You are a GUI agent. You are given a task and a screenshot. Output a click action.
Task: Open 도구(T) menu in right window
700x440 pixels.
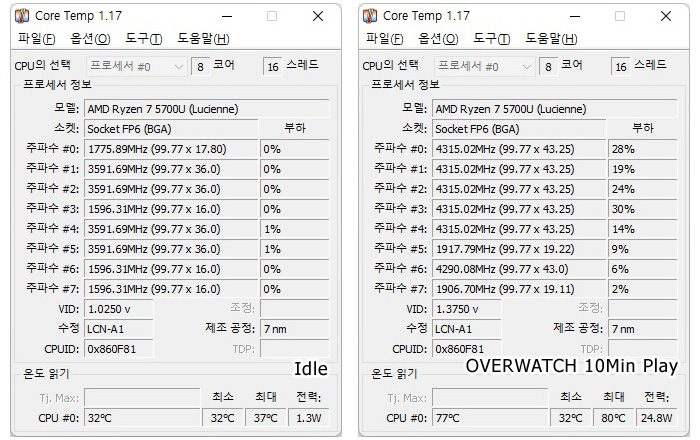[x=492, y=39]
